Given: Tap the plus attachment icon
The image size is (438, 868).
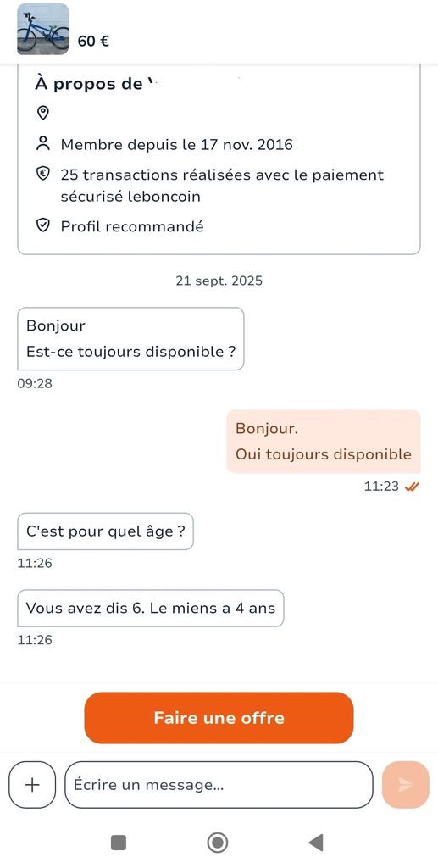Looking at the screenshot, I should pos(33,785).
